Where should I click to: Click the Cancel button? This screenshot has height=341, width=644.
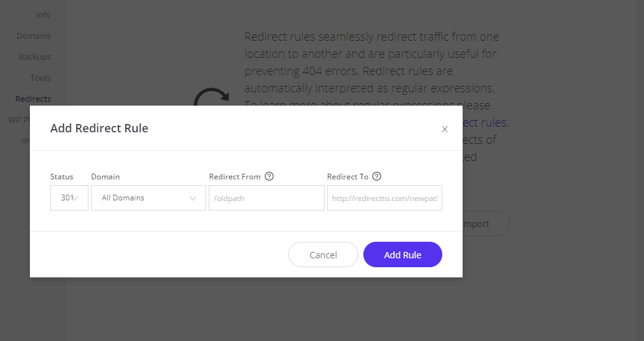323,254
